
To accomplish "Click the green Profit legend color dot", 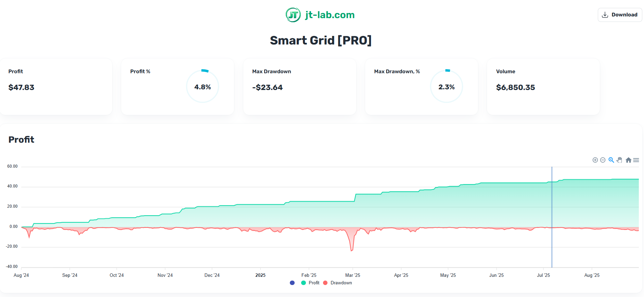I will [x=304, y=283].
